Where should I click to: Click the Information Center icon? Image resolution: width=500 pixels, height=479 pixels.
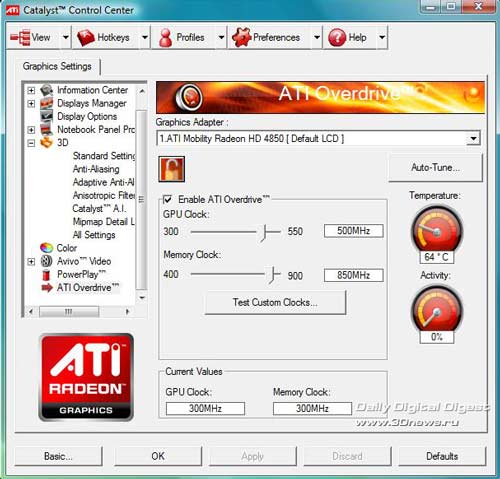pyautogui.click(x=47, y=90)
